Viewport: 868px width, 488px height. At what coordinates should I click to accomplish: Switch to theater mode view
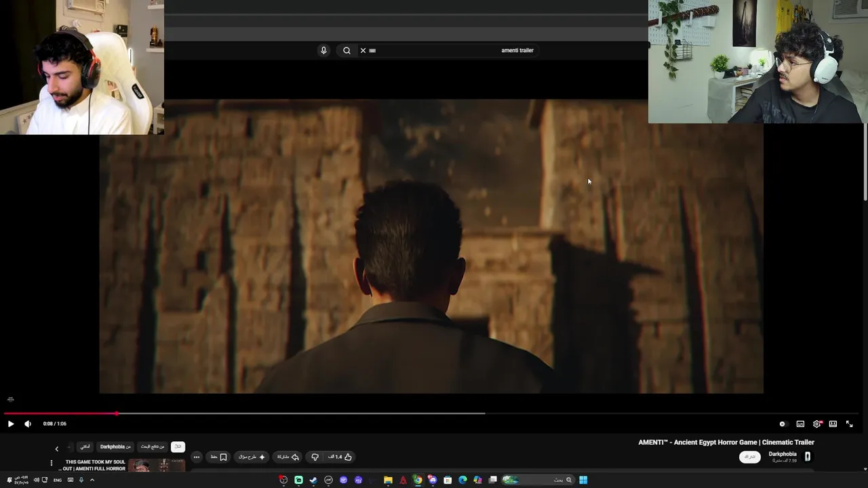[833, 424]
